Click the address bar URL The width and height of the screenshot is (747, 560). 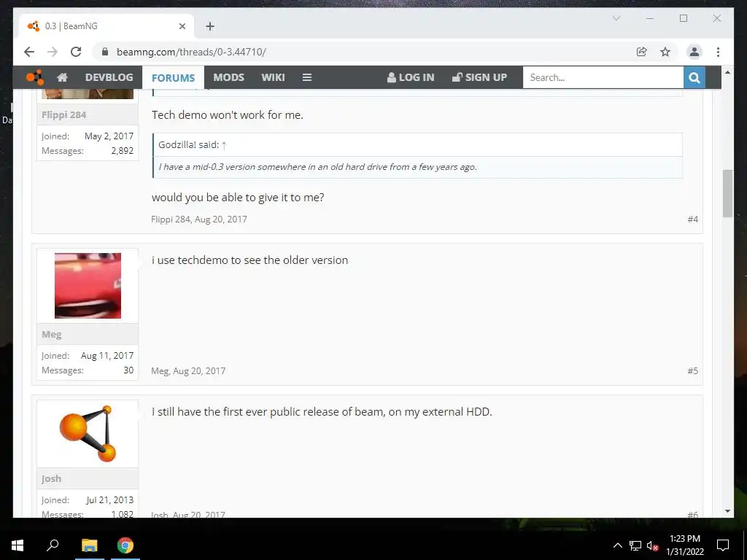tap(191, 52)
